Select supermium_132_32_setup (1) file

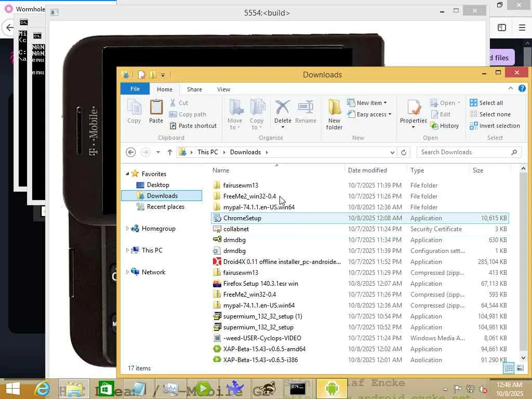[360, 316]
